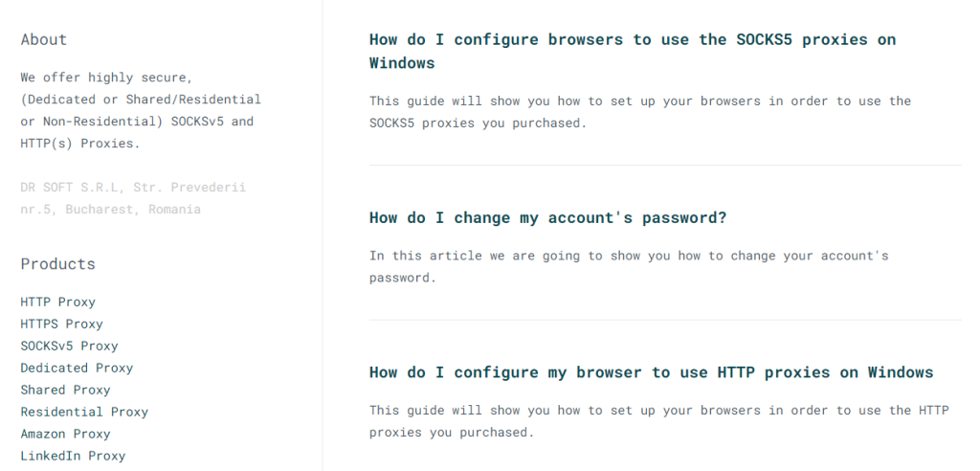Click the Amazon Proxy link
The width and height of the screenshot is (980, 471).
(66, 434)
